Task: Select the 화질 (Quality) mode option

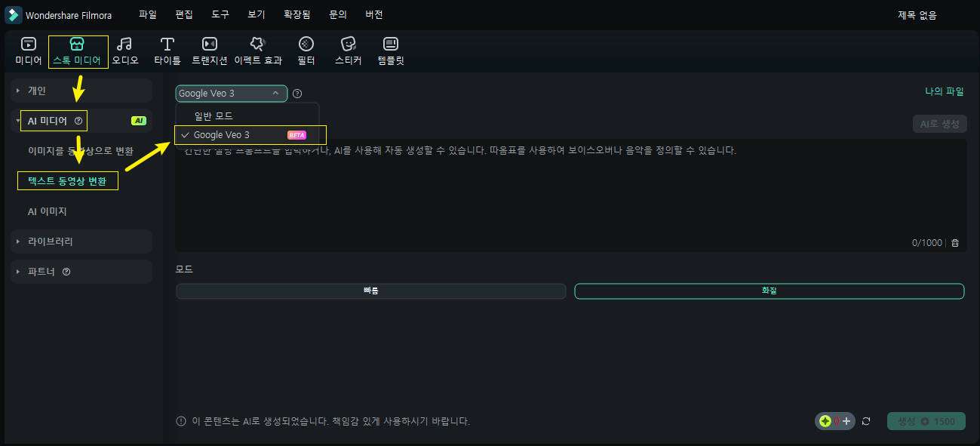Action: coord(769,291)
